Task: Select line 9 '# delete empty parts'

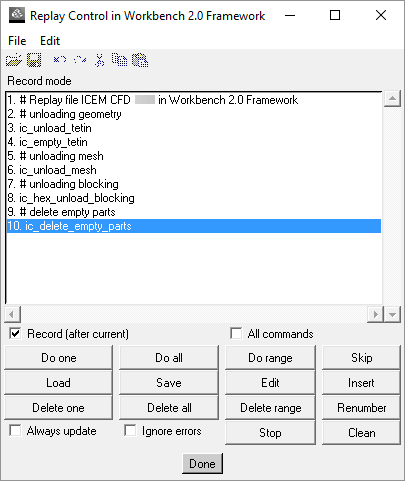Action: [x=194, y=212]
